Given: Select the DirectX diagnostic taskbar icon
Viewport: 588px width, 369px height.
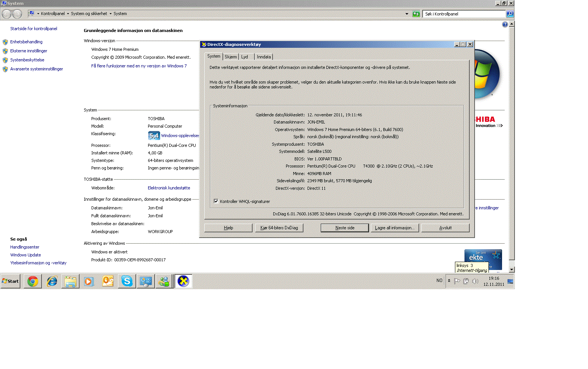Looking at the screenshot, I should tap(184, 281).
